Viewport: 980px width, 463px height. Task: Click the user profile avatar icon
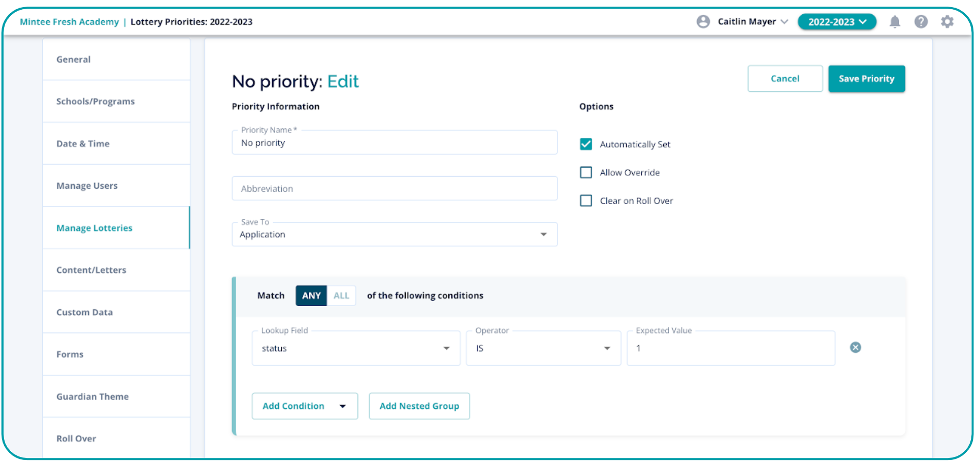point(703,22)
